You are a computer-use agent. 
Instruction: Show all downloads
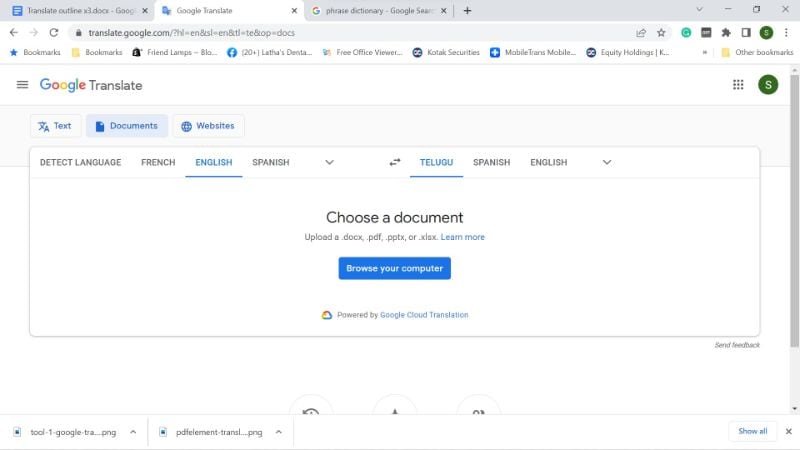pos(752,432)
